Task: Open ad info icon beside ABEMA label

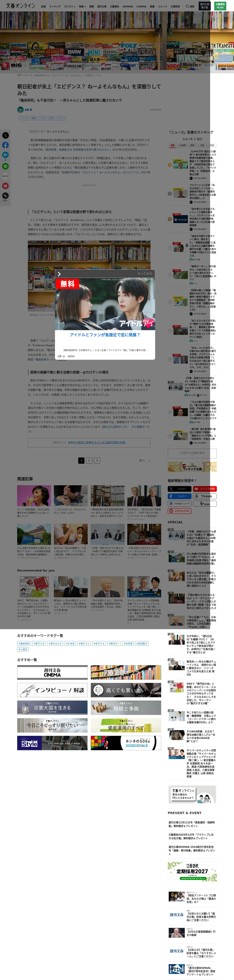Action: pos(64,356)
